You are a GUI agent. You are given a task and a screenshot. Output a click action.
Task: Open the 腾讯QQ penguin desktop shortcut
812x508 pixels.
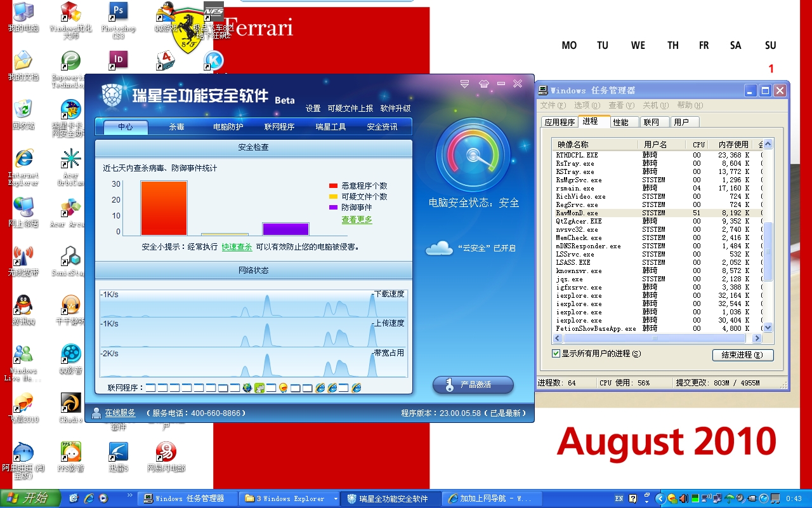pos(23,309)
